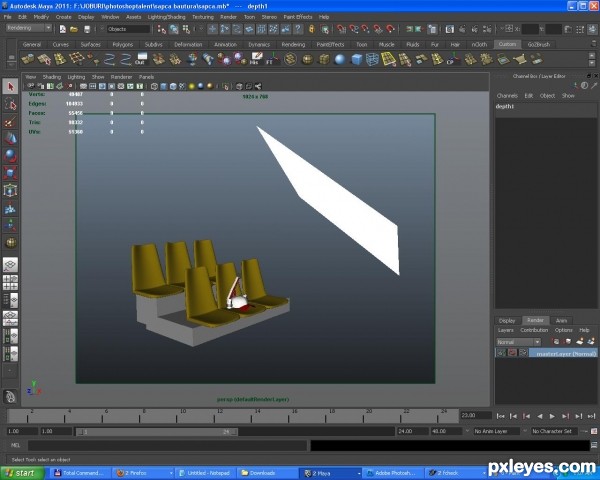Click the Select by hierarchy icon

click(162, 29)
